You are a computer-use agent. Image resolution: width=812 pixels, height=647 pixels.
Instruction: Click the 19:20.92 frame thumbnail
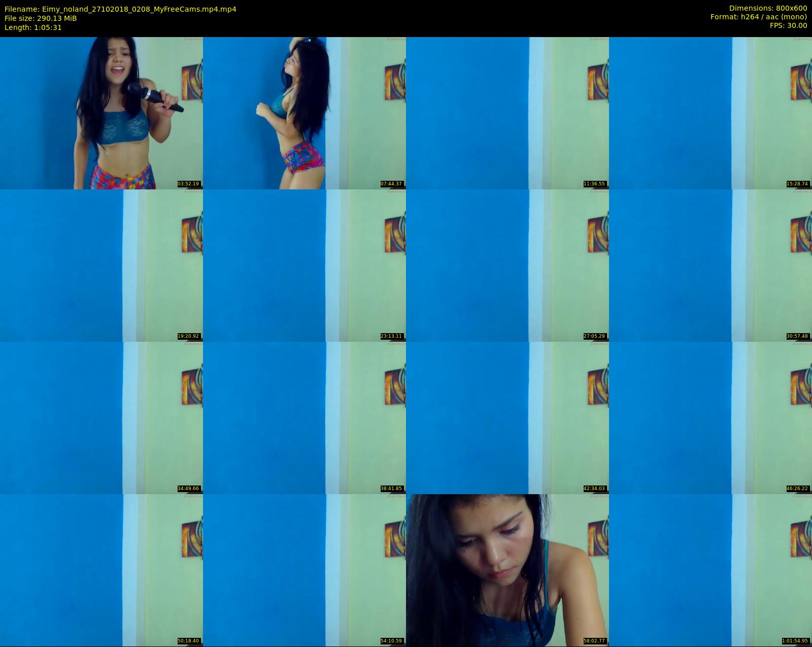(x=101, y=265)
